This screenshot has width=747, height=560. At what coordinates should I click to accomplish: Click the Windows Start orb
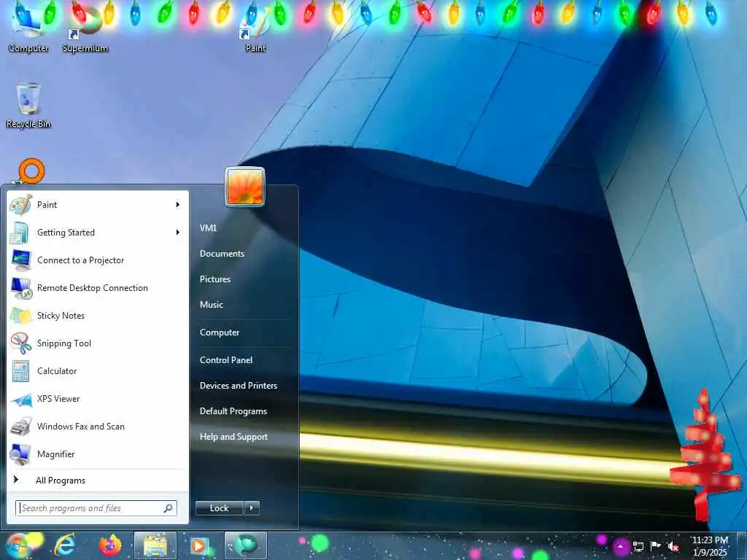click(x=18, y=545)
